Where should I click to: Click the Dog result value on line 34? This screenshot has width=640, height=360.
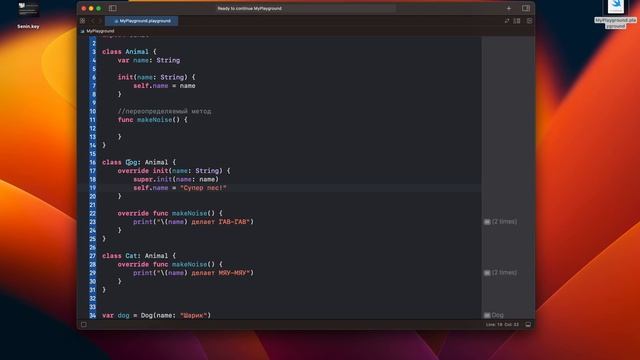498,315
